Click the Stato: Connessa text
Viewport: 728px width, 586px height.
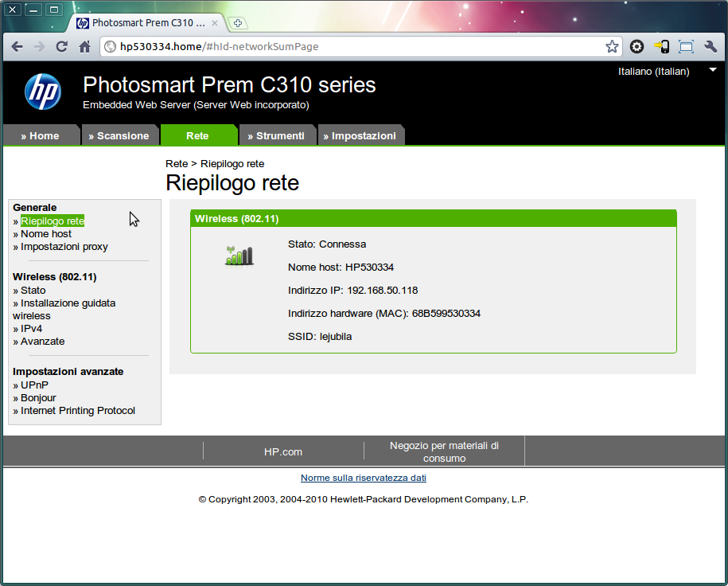327,244
